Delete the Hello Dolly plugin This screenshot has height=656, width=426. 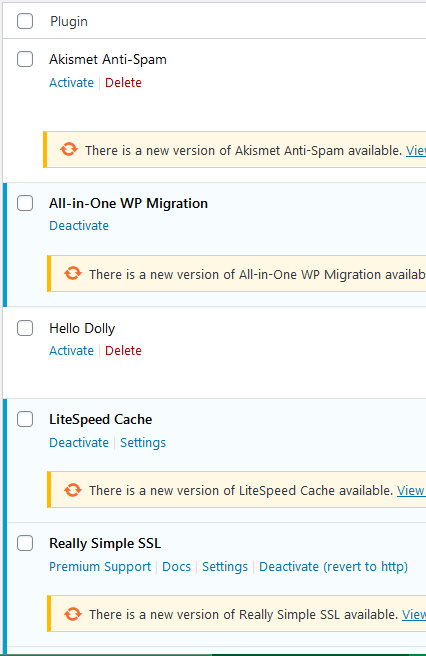[123, 350]
